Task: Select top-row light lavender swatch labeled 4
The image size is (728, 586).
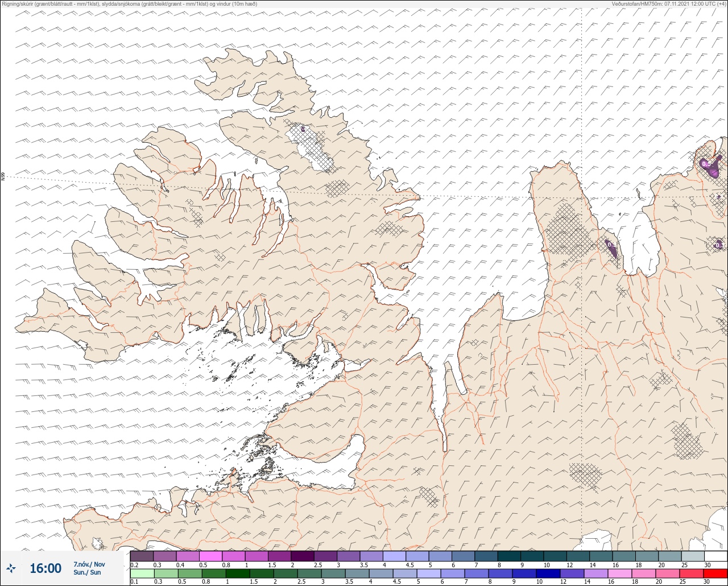Action: click(x=394, y=556)
